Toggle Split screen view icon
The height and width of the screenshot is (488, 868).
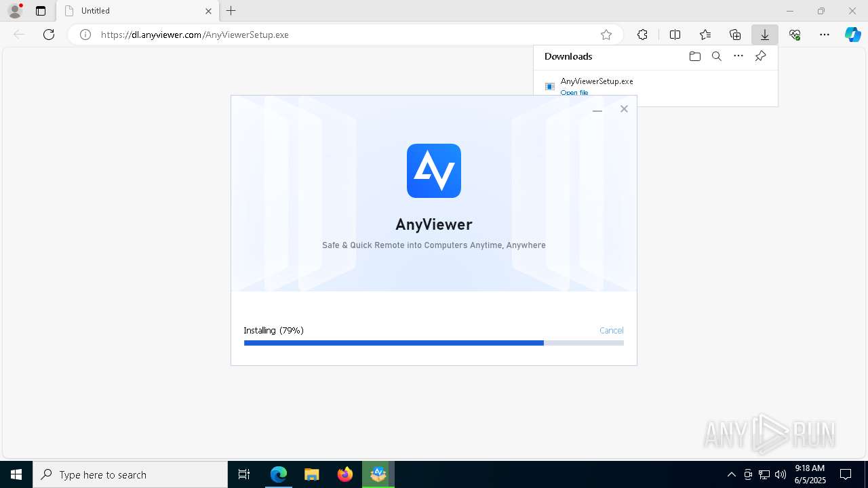click(675, 35)
